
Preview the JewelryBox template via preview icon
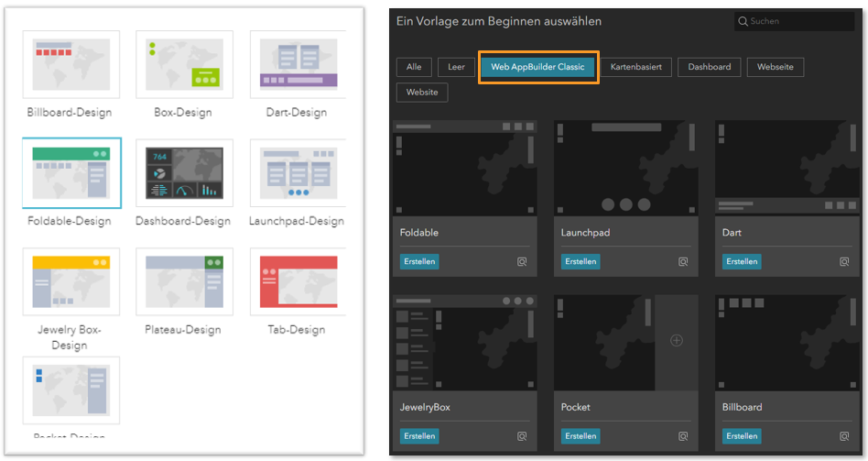tap(522, 436)
